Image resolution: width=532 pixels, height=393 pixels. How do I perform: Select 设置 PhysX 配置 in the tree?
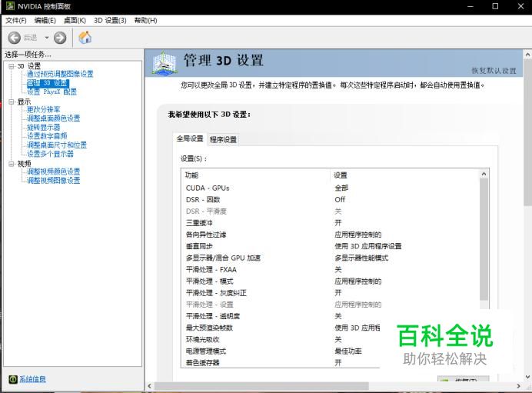pos(52,92)
